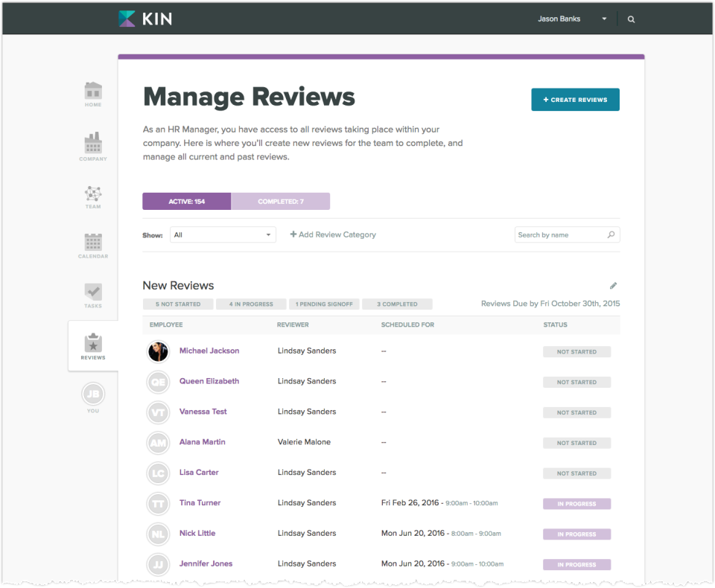Click the search magnifier in the top bar
This screenshot has width=715, height=588.
click(x=631, y=19)
